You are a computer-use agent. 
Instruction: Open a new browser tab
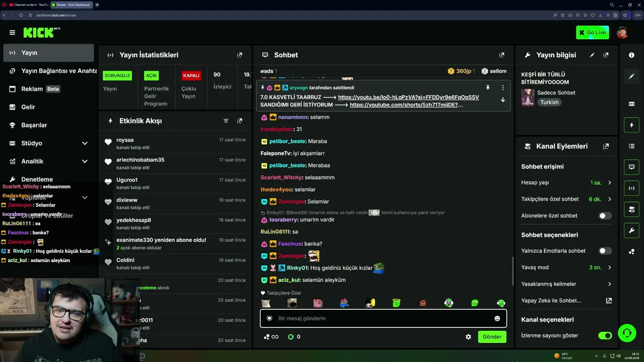tap(97, 5)
